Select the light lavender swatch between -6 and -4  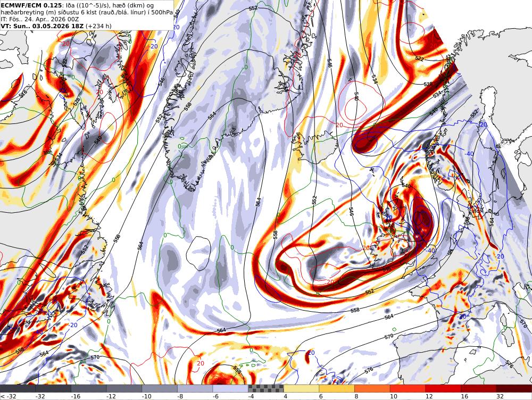coord(230,388)
